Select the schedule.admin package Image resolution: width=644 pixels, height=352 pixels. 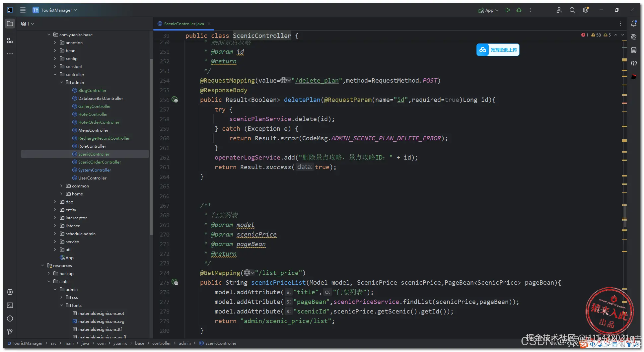coord(80,234)
